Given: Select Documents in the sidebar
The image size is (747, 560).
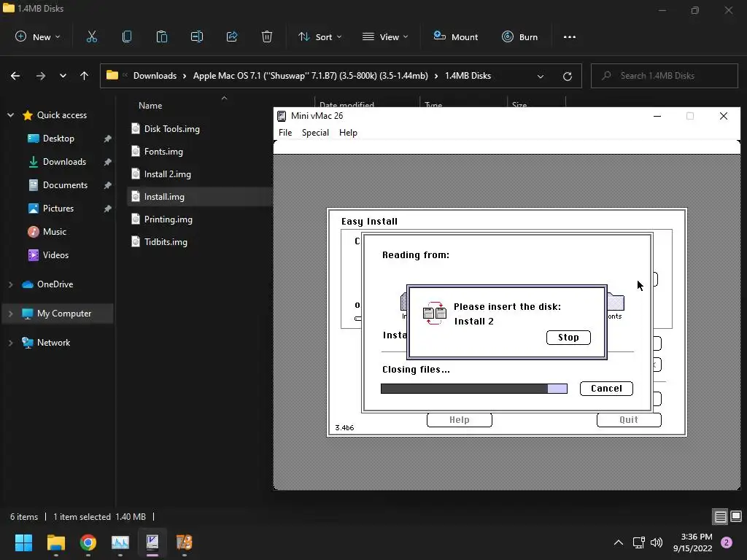Looking at the screenshot, I should (65, 184).
